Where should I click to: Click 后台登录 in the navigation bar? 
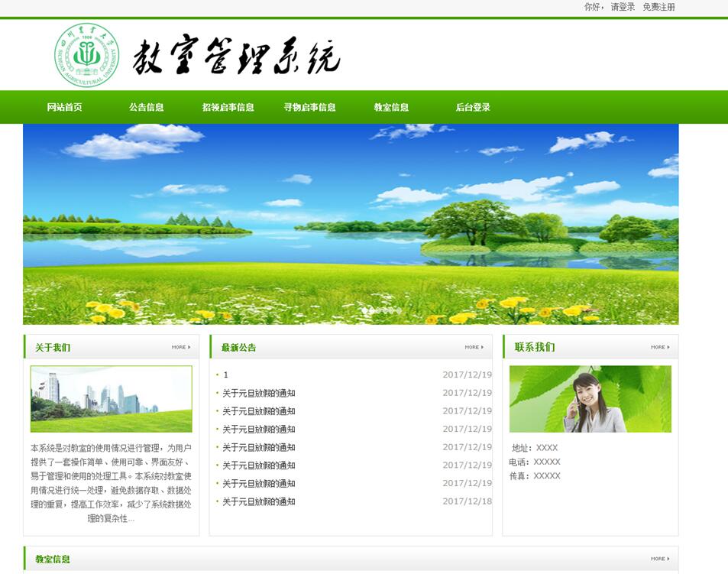pyautogui.click(x=473, y=108)
